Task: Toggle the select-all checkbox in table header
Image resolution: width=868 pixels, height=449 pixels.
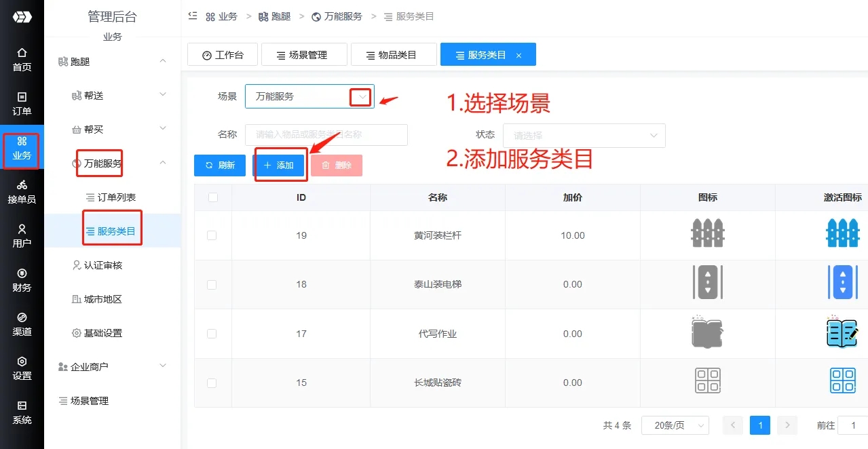Action: 213,197
